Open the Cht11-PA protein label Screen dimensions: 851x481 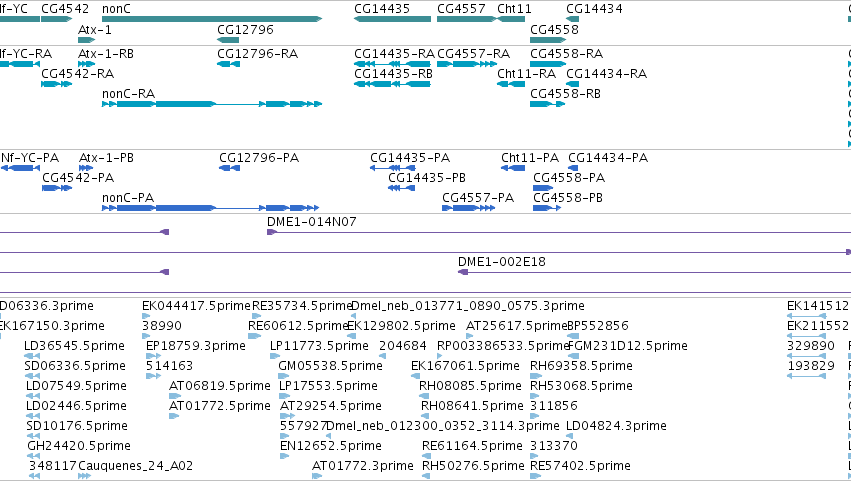pos(530,158)
